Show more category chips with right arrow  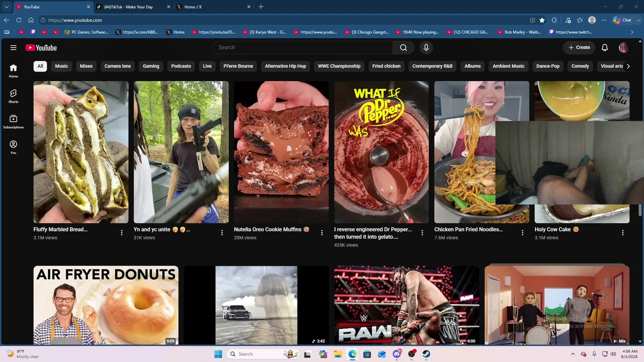(628, 66)
